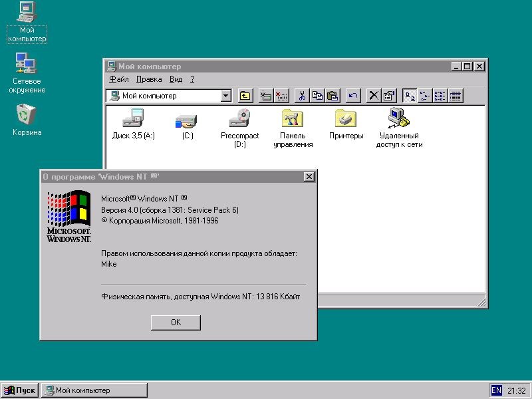Viewport: 532px width, 399px height.
Task: Open the Мой компьютер address dropdown arrow
Action: 225,96
